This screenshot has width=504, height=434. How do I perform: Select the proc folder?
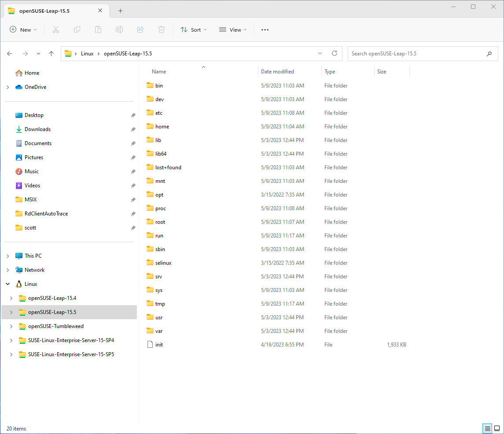point(160,208)
